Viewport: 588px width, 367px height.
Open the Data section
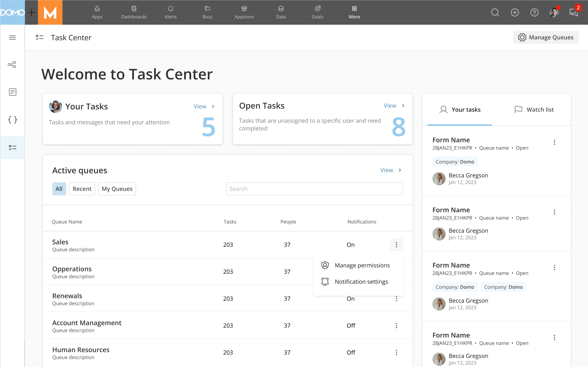coord(281,12)
